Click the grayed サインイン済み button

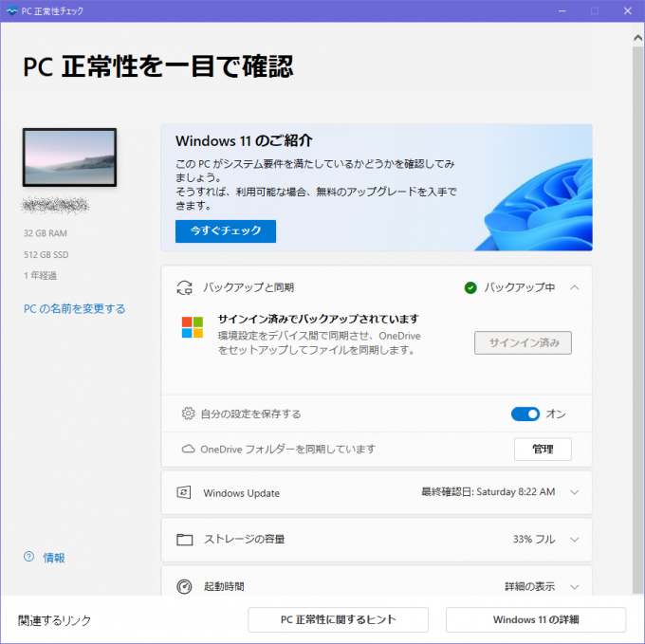point(523,342)
